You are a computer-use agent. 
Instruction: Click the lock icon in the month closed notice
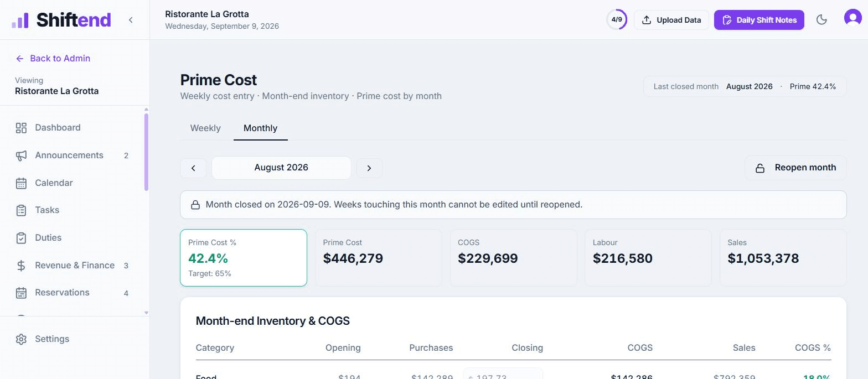click(195, 205)
